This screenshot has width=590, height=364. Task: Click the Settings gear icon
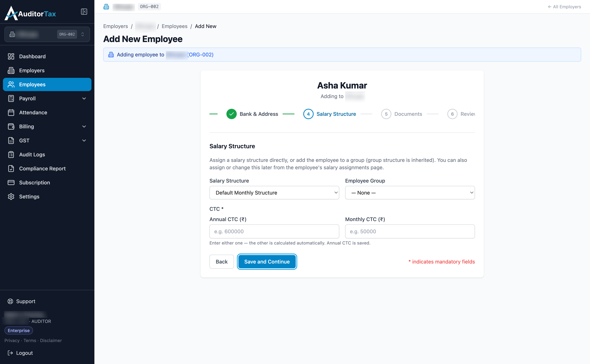[x=11, y=196]
